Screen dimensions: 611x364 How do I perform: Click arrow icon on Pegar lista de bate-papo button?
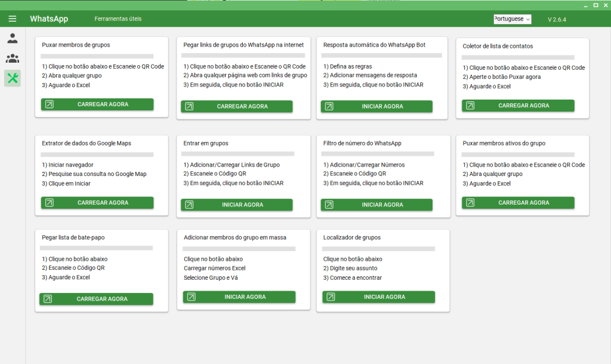tap(48, 299)
